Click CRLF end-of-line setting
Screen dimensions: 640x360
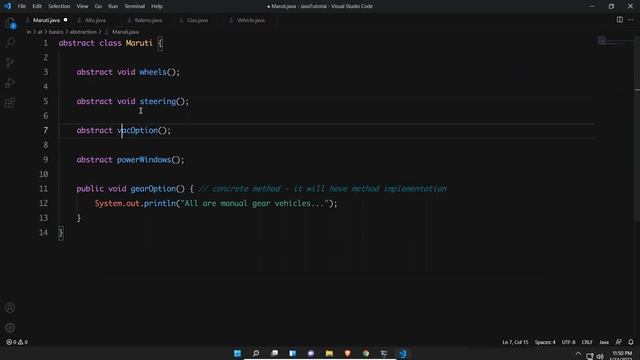(x=587, y=342)
